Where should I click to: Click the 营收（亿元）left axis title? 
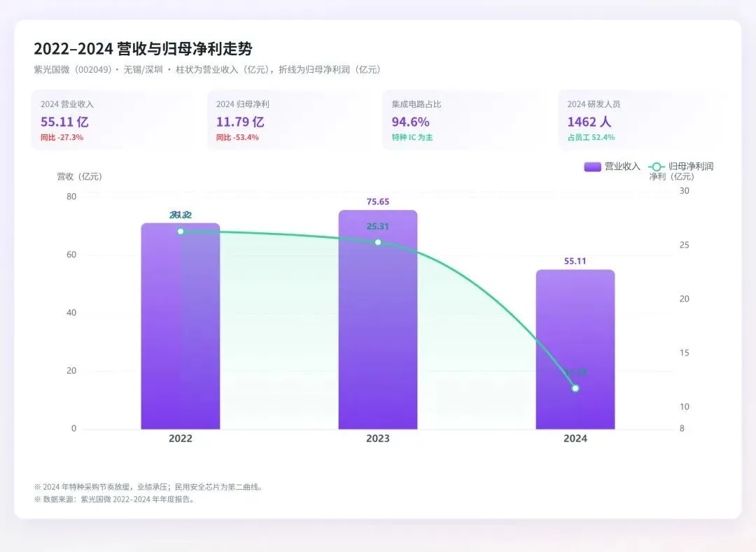tap(80, 176)
